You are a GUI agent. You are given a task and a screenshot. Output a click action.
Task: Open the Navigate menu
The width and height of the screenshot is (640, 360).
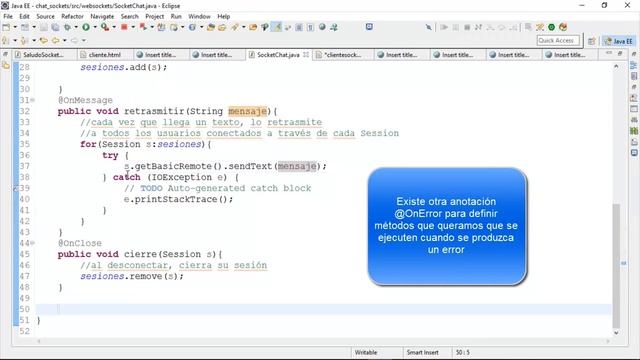pos(102,16)
